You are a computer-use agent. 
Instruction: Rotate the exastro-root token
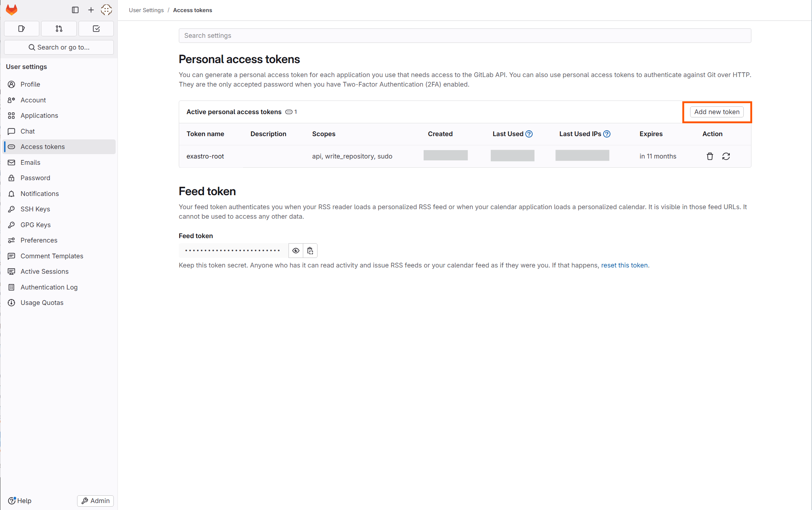tap(726, 156)
